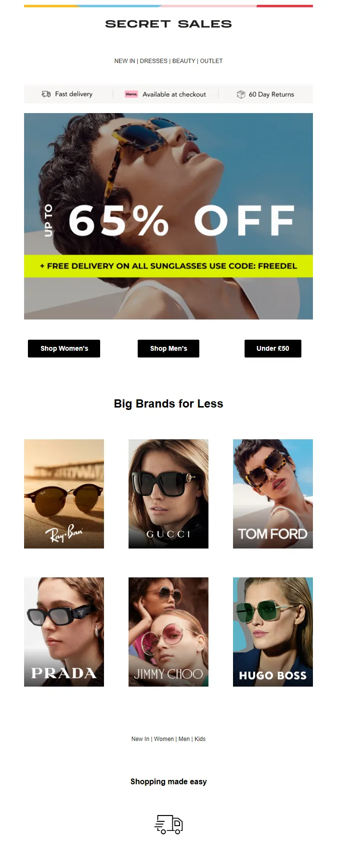The height and width of the screenshot is (868, 337).
Task: Follow the footer Kids link
Action: coord(200,739)
